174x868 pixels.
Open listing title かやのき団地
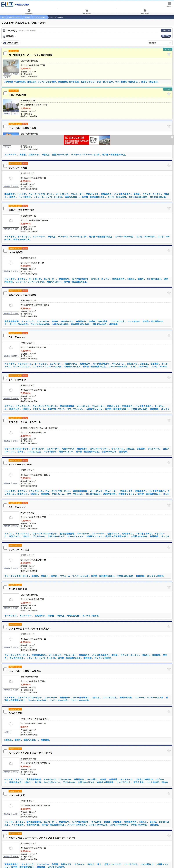pyautogui.click(x=16, y=713)
